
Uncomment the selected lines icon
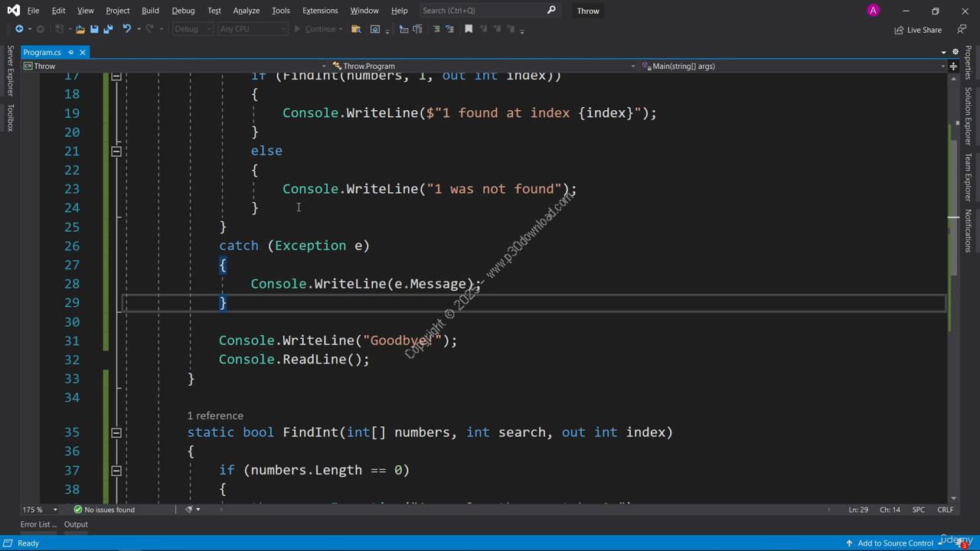click(x=449, y=29)
